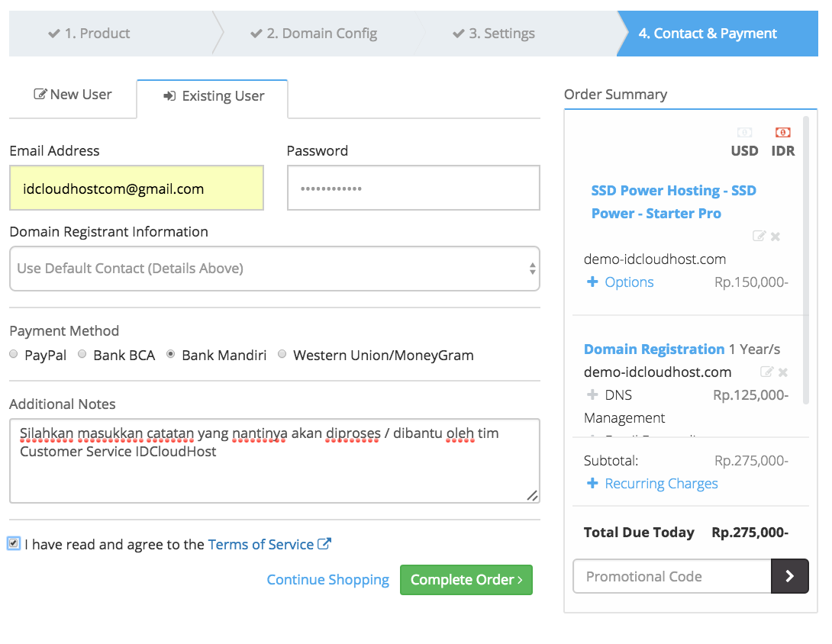Switch currency to USD via banknote icon
This screenshot has width=832, height=644.
tap(744, 131)
